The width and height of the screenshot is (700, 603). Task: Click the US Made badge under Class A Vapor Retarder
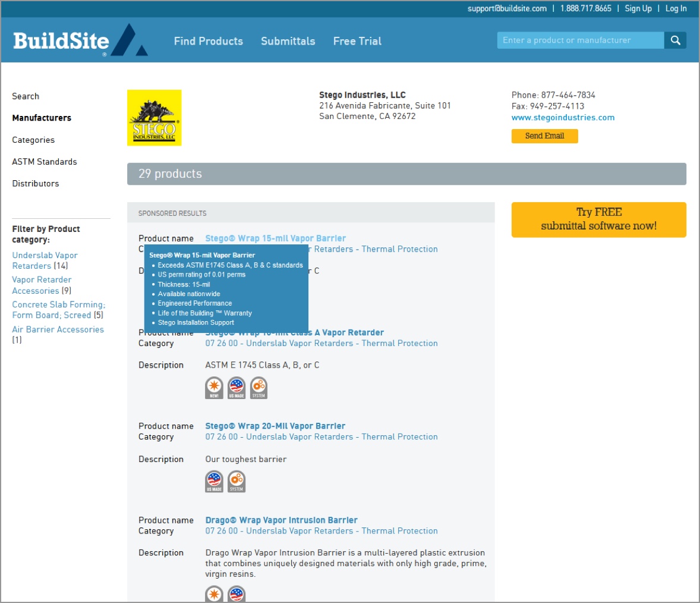(237, 388)
